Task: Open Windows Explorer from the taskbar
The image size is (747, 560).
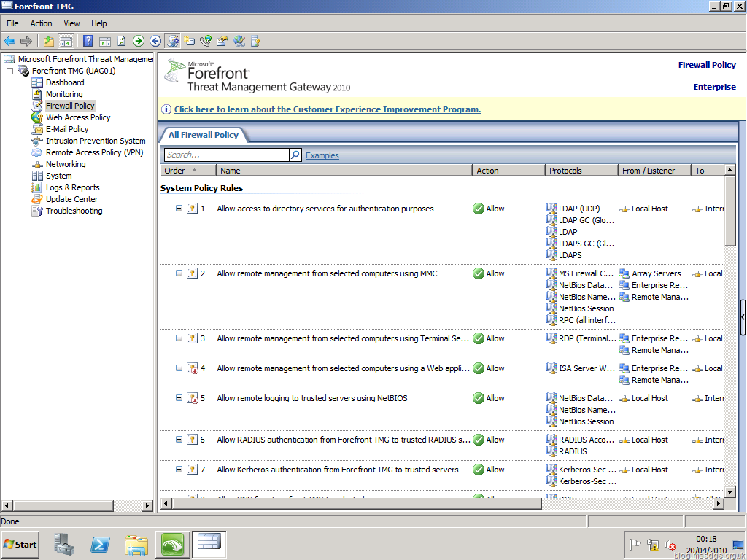Action: (x=136, y=544)
